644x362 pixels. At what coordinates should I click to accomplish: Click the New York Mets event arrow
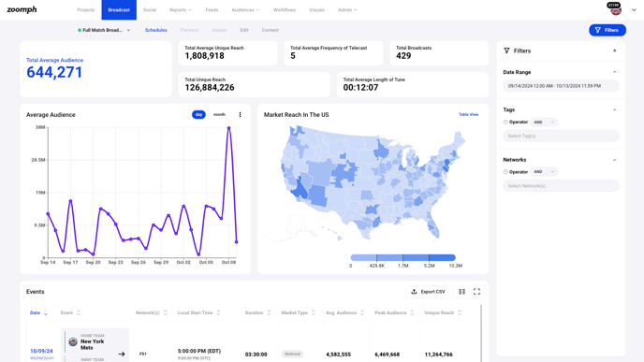coord(122,354)
